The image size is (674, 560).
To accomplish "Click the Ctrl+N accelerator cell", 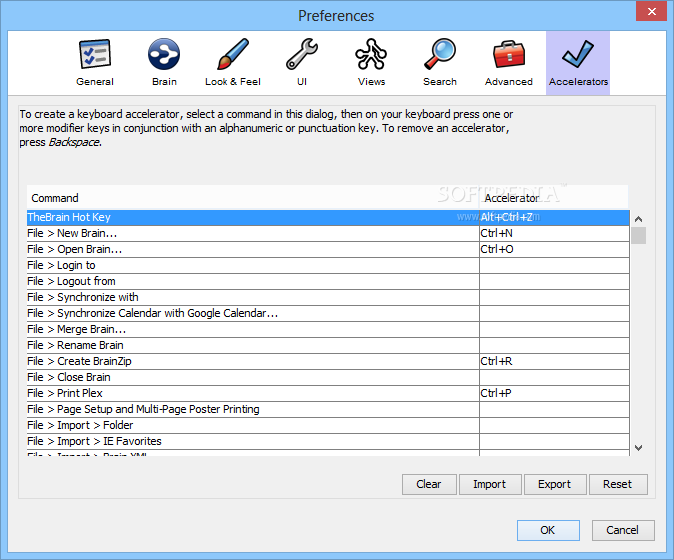I will pos(555,233).
